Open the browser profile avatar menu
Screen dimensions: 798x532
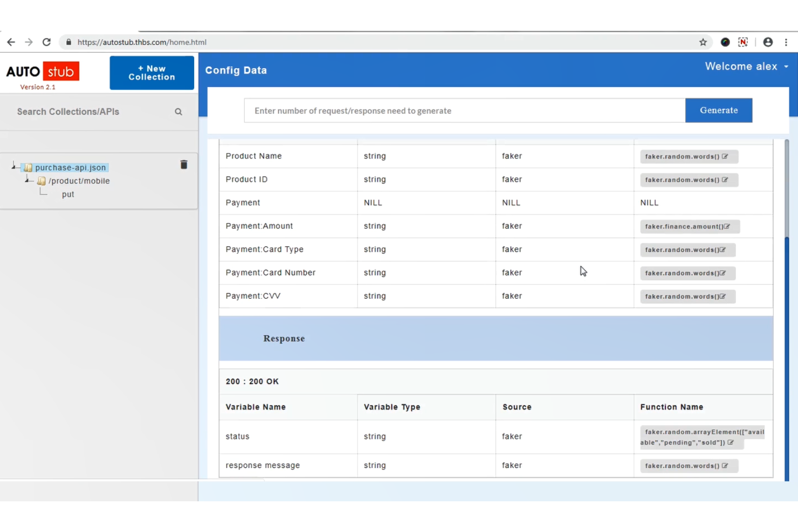[x=768, y=42]
